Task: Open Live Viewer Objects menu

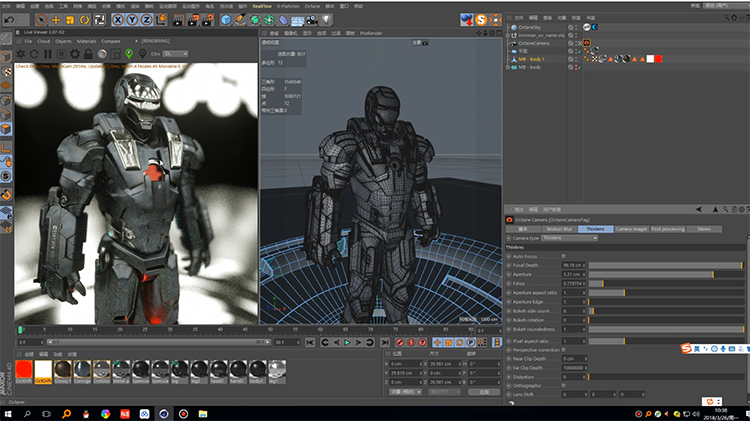Action: tap(63, 41)
